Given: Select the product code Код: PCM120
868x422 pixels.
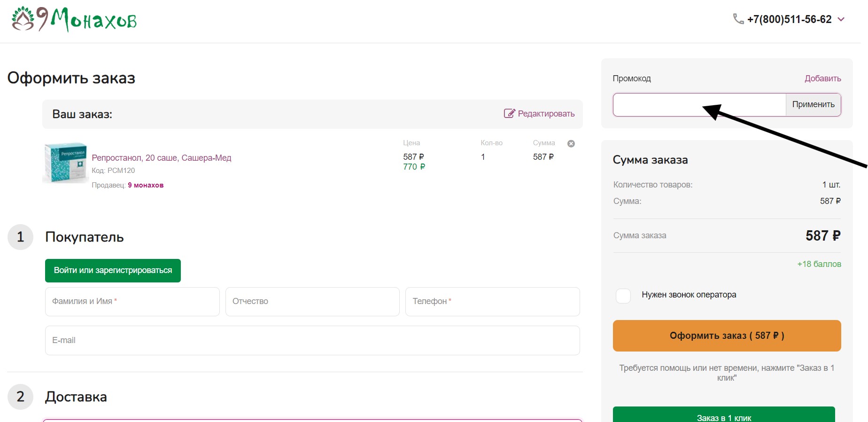Looking at the screenshot, I should pos(113,171).
